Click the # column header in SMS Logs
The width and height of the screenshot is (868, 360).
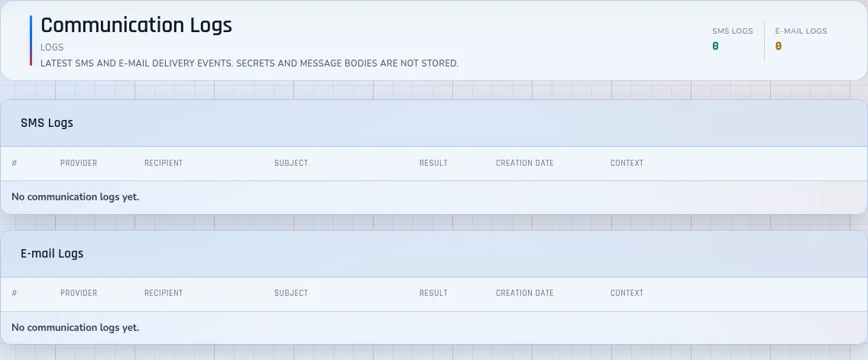tap(15, 163)
